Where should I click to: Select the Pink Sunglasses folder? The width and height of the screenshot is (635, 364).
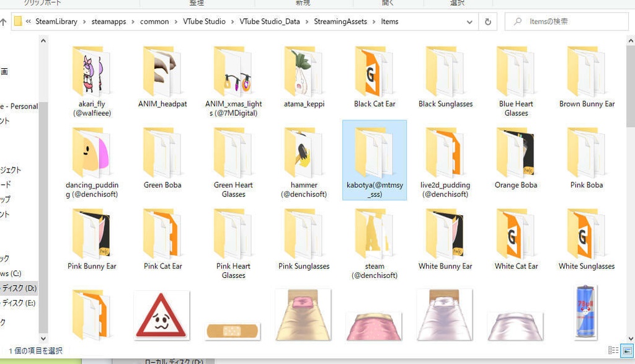[x=304, y=239]
